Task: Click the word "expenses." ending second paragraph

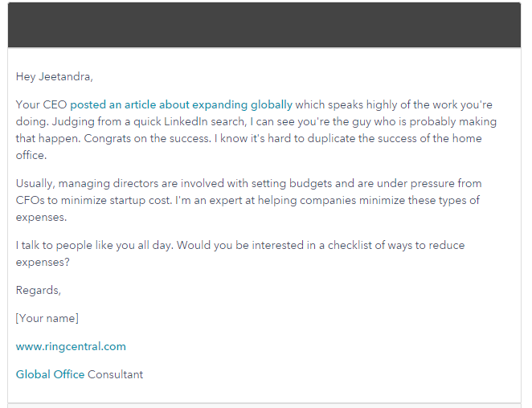Action: pos(42,218)
